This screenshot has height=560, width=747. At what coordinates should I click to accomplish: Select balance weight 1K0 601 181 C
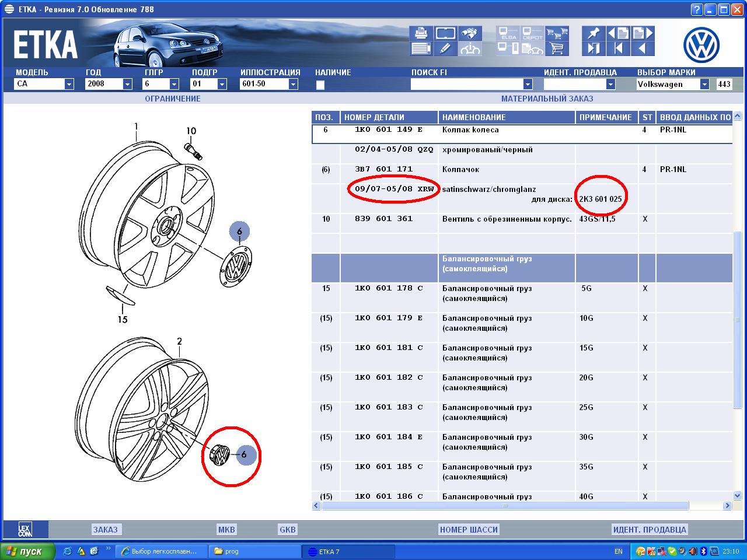[x=522, y=356]
